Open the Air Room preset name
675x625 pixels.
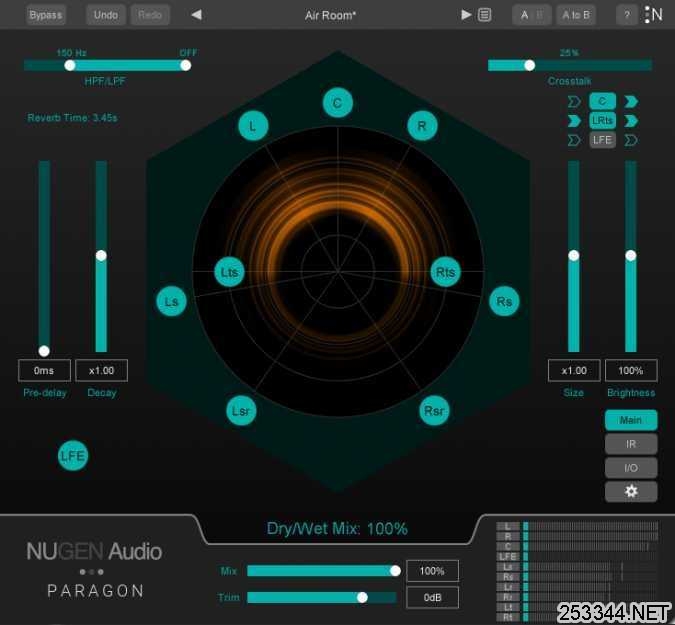tap(330, 15)
